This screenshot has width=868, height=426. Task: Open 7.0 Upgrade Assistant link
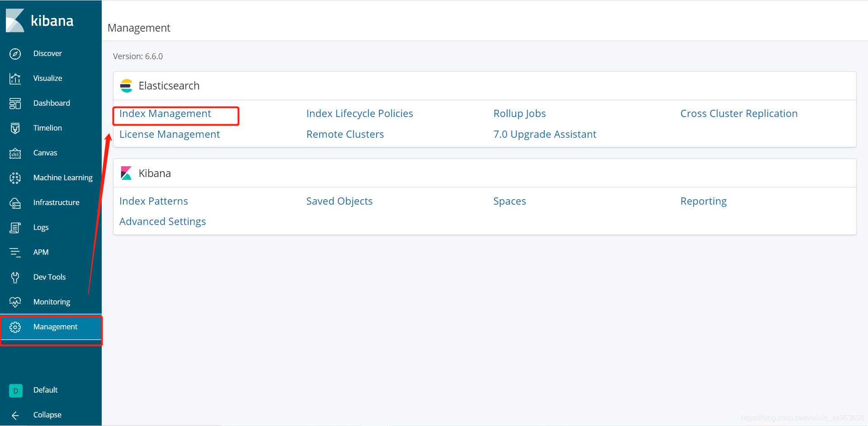(x=545, y=135)
